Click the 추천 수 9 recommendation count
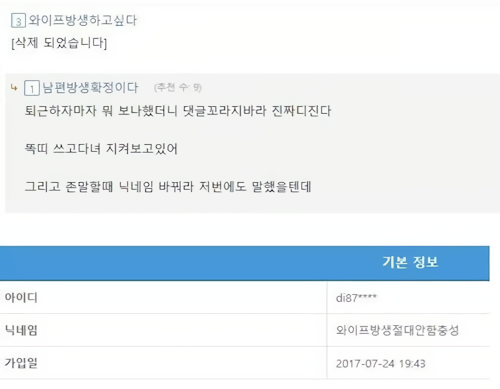Viewport: 500px width, 389px height. 178,88
